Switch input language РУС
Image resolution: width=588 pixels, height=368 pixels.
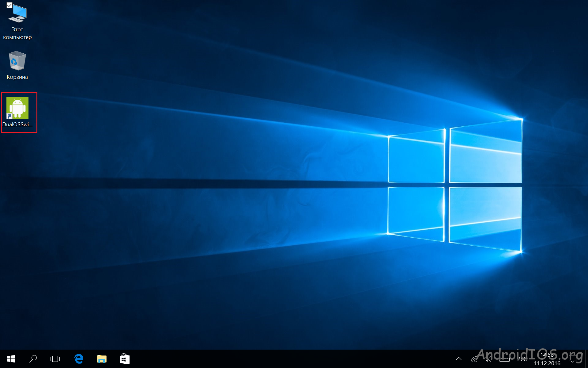click(x=522, y=359)
